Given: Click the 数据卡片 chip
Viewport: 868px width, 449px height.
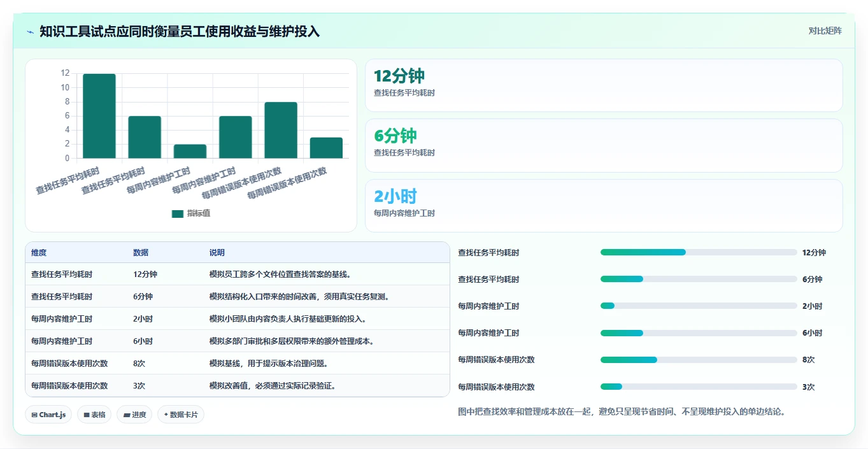Looking at the screenshot, I should coord(181,415).
